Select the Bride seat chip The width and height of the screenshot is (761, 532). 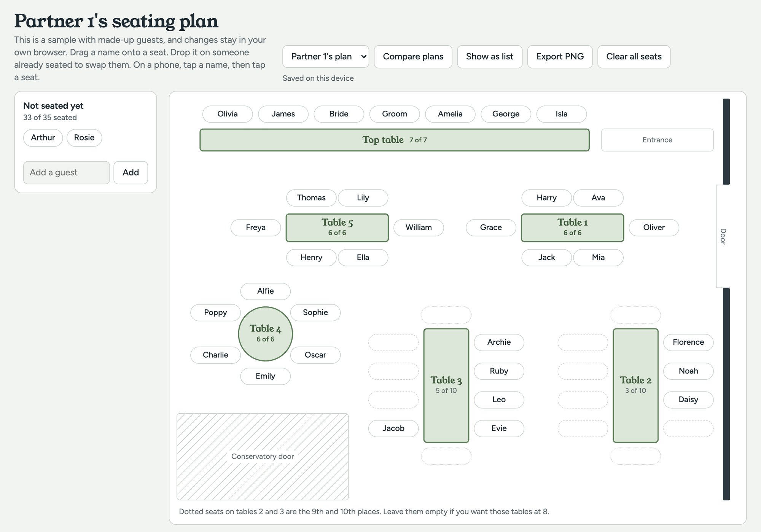tap(339, 114)
